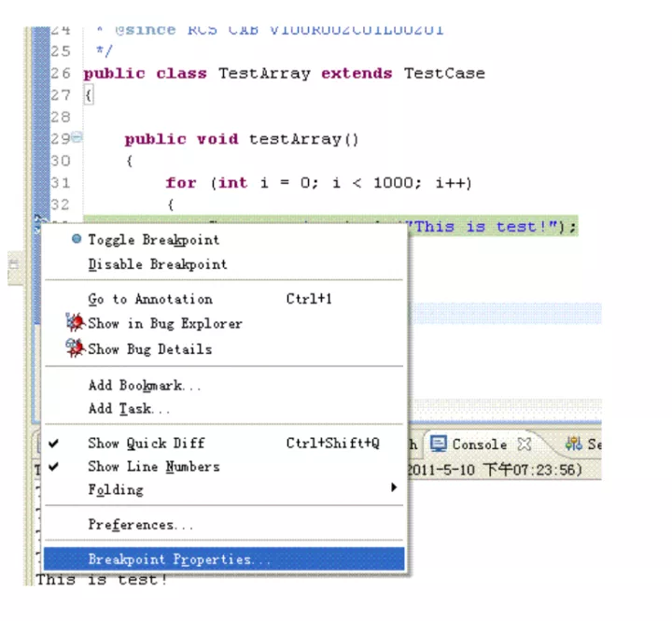
Task: Open Preferences... from context menu
Action: [223, 525]
